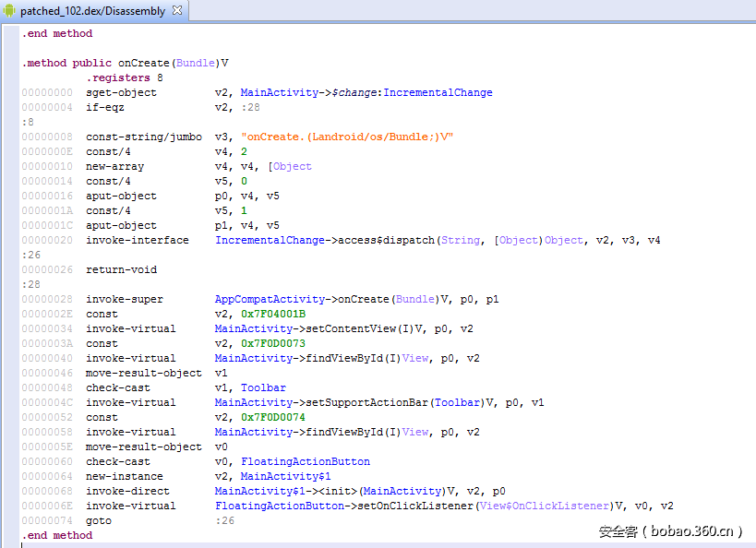Click Toolbar in the check-cast instruction
Viewport: 756px width, 548px height.
tap(263, 387)
